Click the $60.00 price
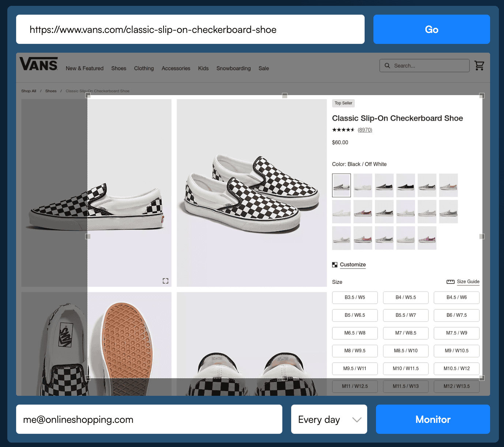 (x=340, y=142)
